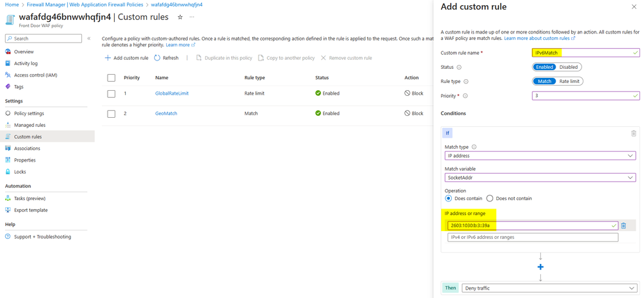Click the filled IP address 2603:1030:b:3::39a field

click(x=532, y=225)
